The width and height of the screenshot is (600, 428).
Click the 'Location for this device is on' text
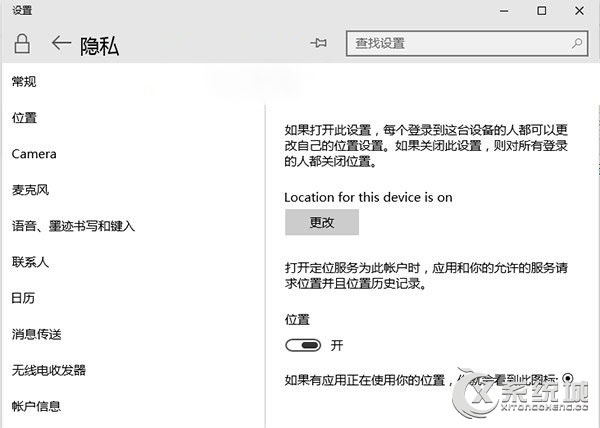click(x=368, y=197)
